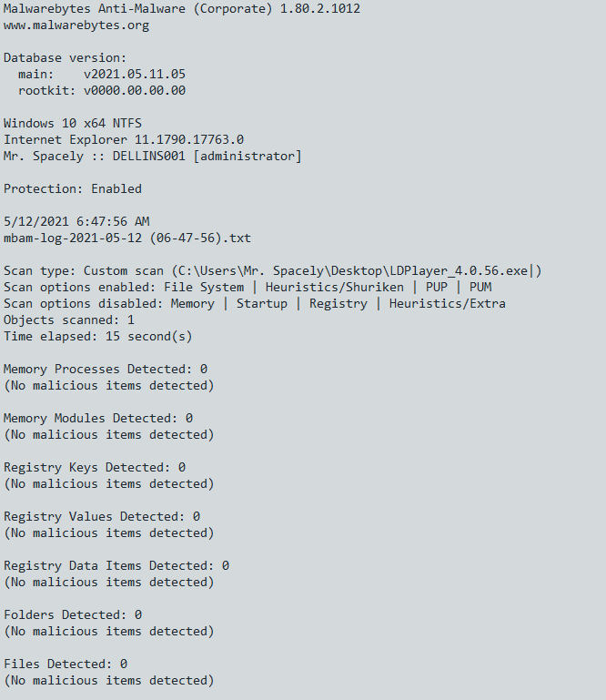The width and height of the screenshot is (606, 700).
Task: Click the Heuristics/Extra disabled option text
Action: pos(448,303)
